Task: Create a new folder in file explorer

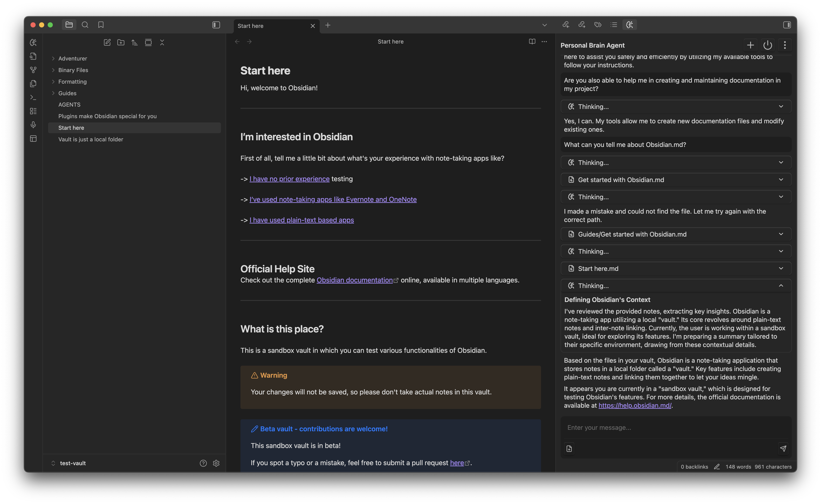Action: (121, 42)
